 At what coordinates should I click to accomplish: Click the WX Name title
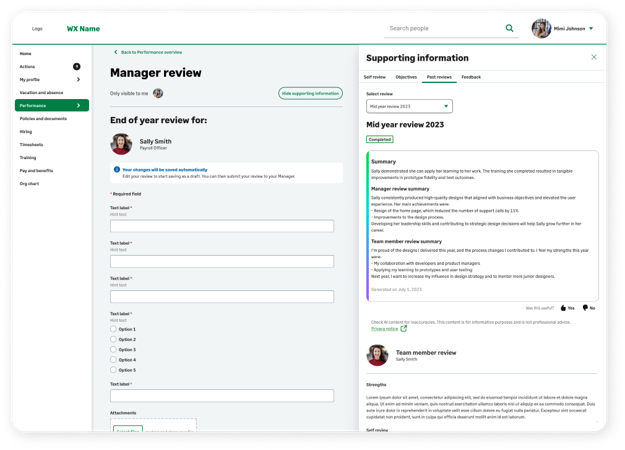coord(83,29)
